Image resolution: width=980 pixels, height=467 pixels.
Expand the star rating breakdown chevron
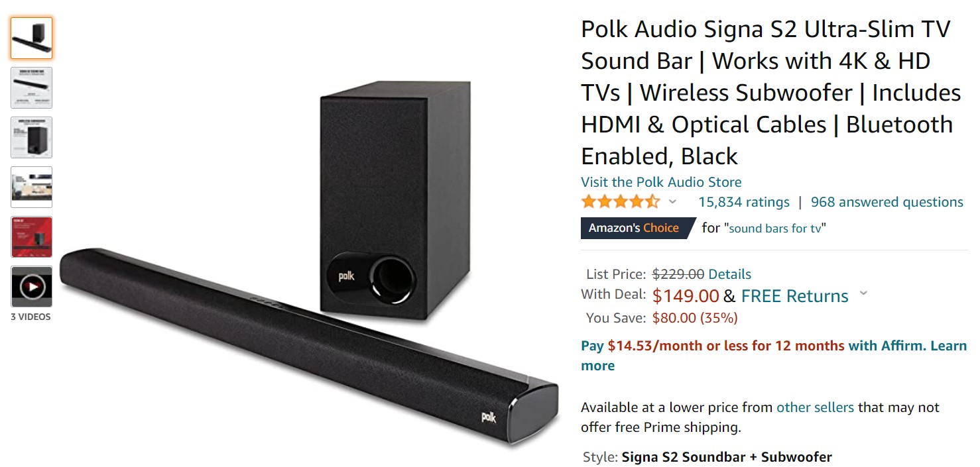pos(672,201)
